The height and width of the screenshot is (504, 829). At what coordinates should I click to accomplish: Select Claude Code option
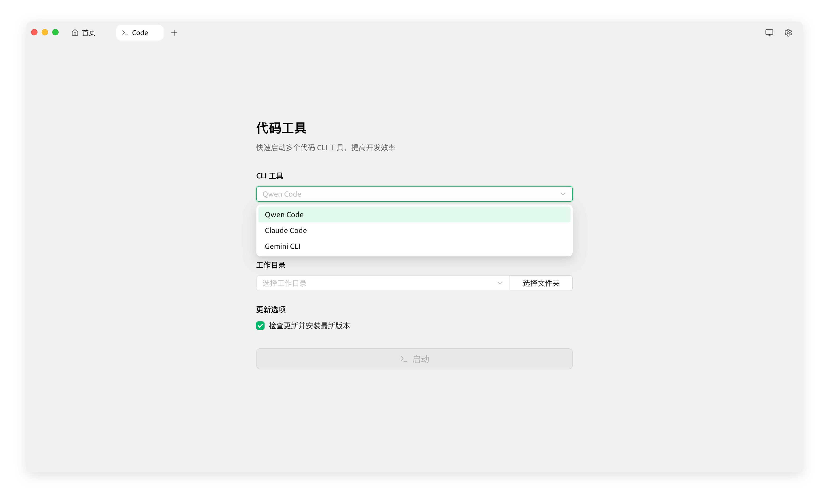click(x=414, y=230)
